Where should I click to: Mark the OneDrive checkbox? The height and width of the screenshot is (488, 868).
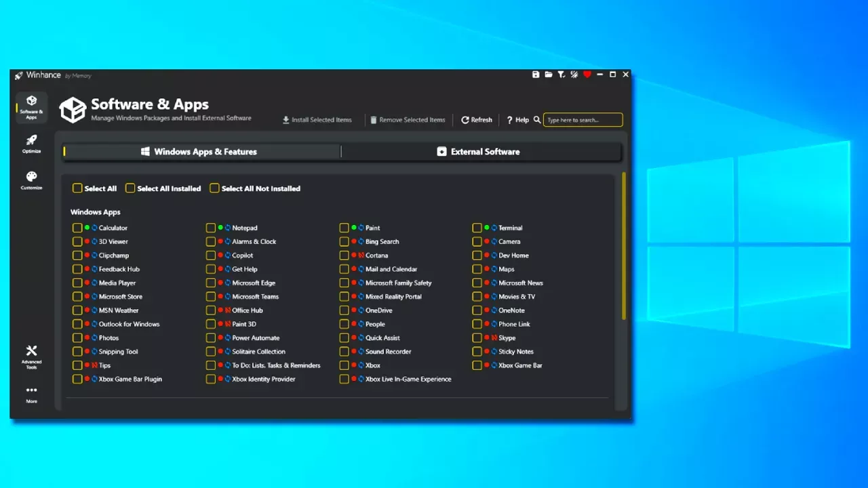(x=344, y=310)
